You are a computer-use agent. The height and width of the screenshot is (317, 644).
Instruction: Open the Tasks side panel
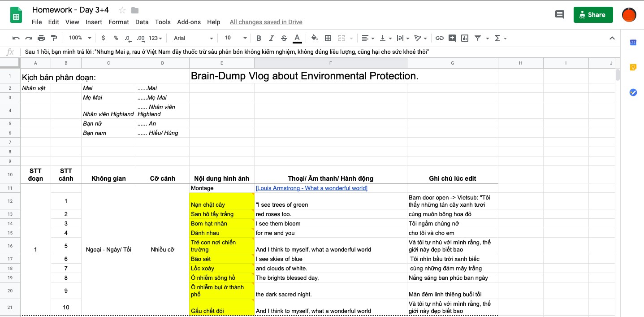tap(633, 92)
